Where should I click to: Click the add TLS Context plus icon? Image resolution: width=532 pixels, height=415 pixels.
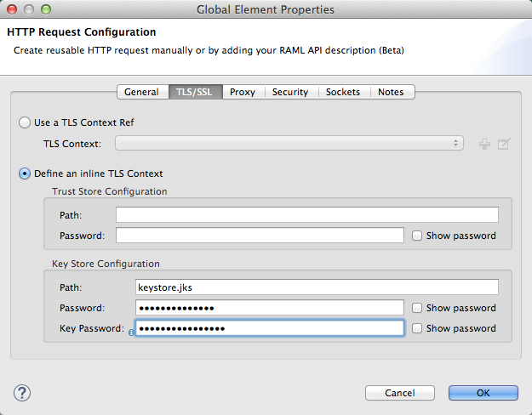485,145
